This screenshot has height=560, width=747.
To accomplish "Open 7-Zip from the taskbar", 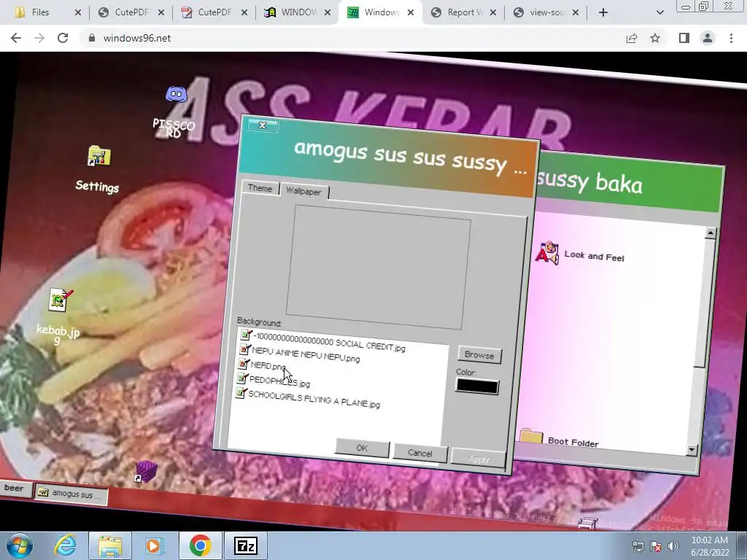I will (246, 545).
